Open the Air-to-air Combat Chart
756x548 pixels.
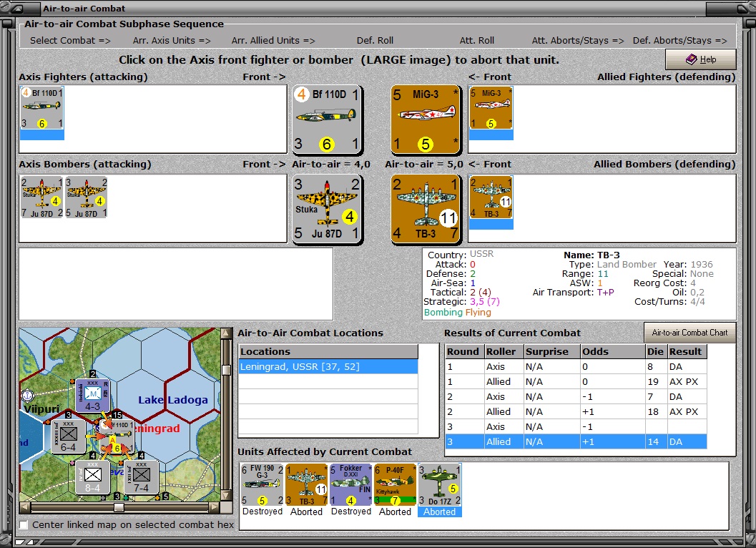click(x=689, y=333)
